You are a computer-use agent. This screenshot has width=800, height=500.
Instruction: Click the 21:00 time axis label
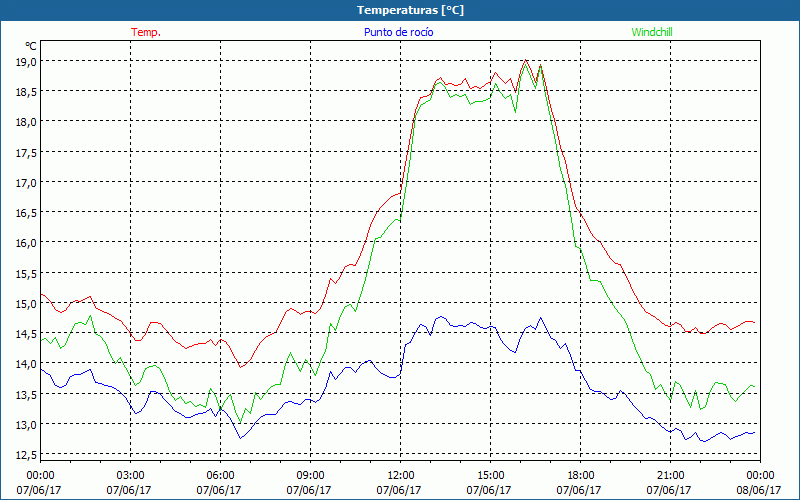coord(670,475)
